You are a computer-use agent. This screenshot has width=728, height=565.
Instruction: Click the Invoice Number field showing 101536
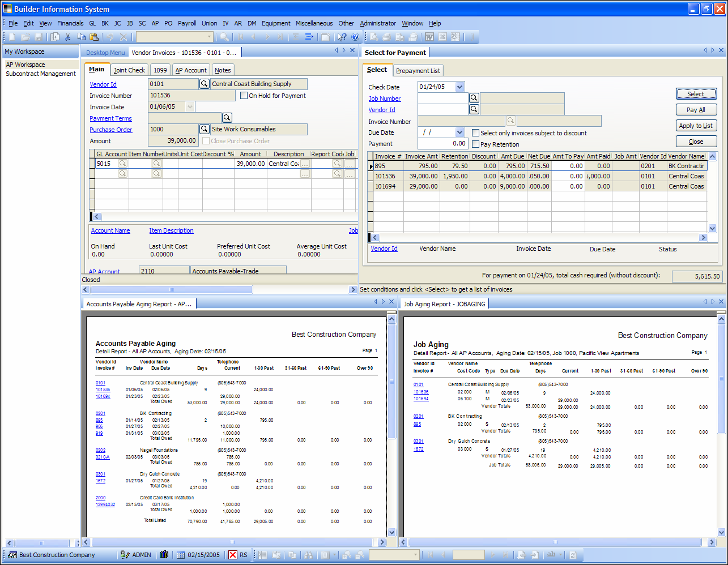(191, 95)
